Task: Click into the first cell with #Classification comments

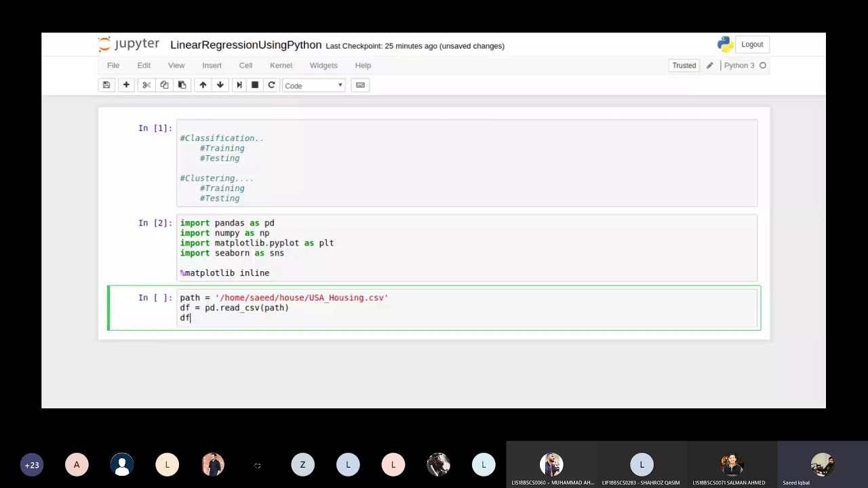Action: point(467,163)
